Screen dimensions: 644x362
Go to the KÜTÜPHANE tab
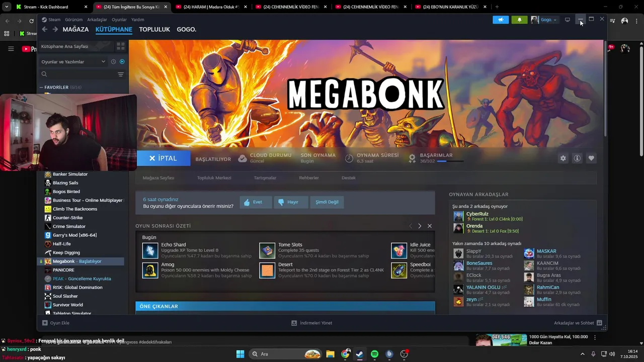(114, 29)
